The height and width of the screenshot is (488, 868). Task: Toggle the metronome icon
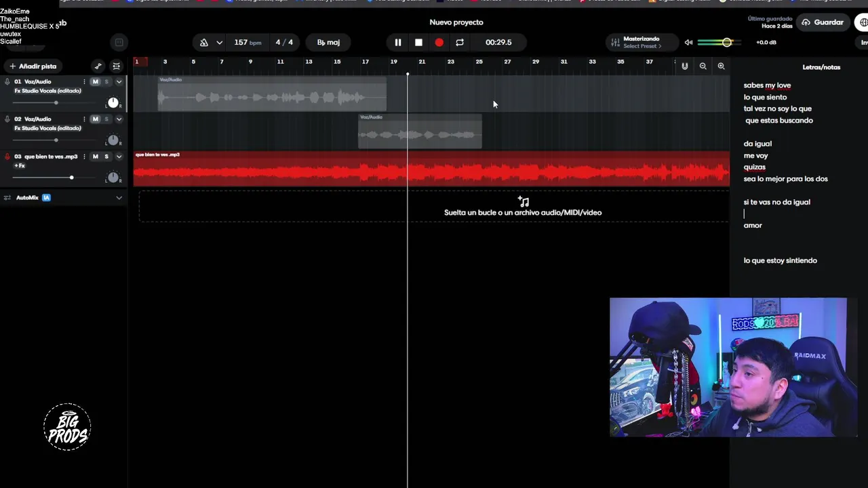pos(203,43)
